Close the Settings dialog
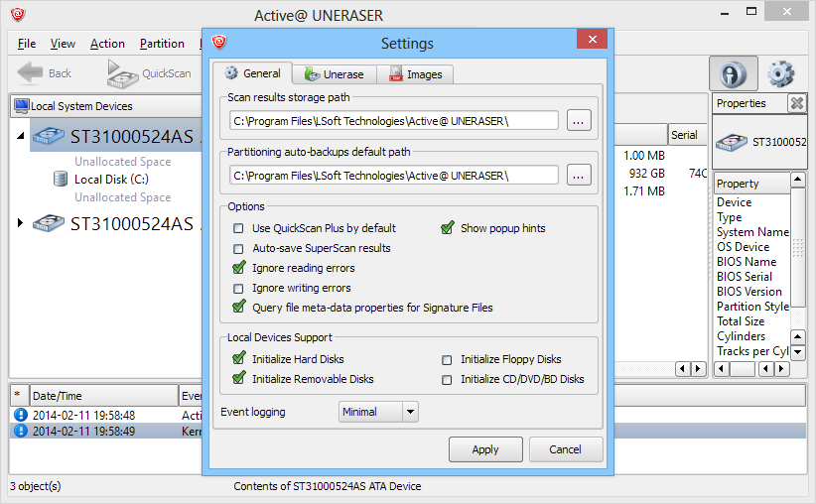This screenshot has height=504, width=816. [593, 39]
